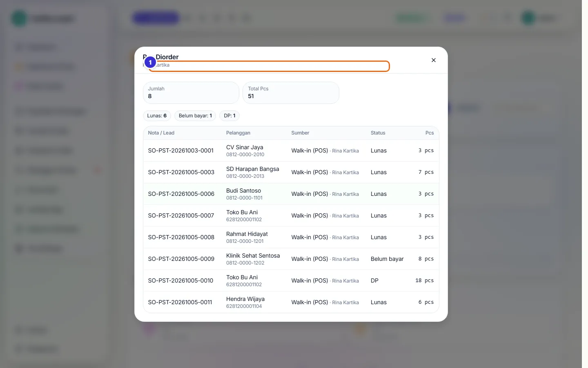Image resolution: width=588 pixels, height=368 pixels.
Task: Click customer Budi Santoso
Action: pyautogui.click(x=243, y=191)
